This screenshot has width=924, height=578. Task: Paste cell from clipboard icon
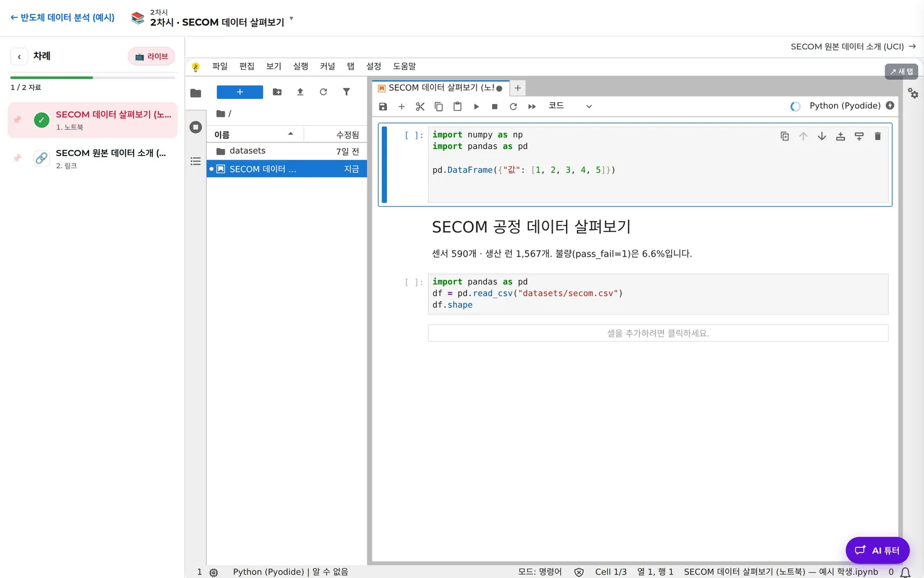point(457,106)
